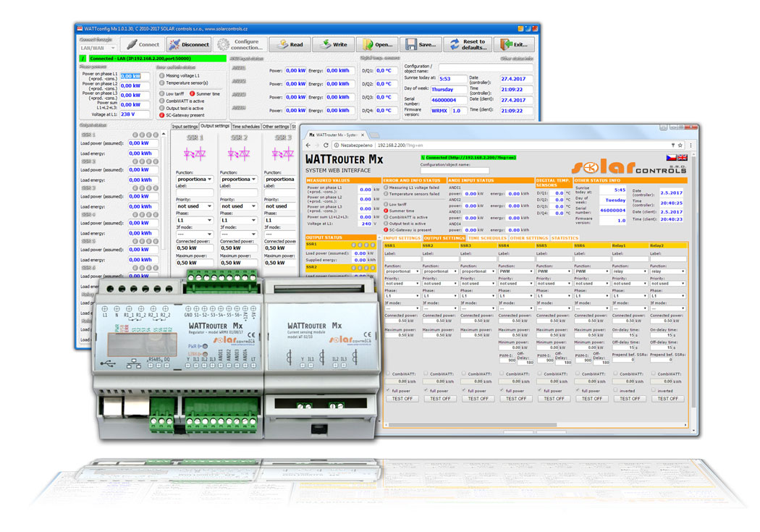Click the Write toolbar icon in WATTconfig
The width and height of the screenshot is (760, 532).
pyautogui.click(x=326, y=44)
